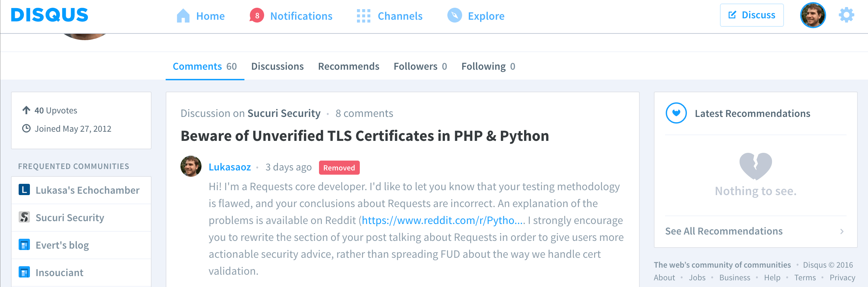Open Beware of Unverified TLS Certificates discussion title
This screenshot has width=868, height=287.
(x=365, y=136)
